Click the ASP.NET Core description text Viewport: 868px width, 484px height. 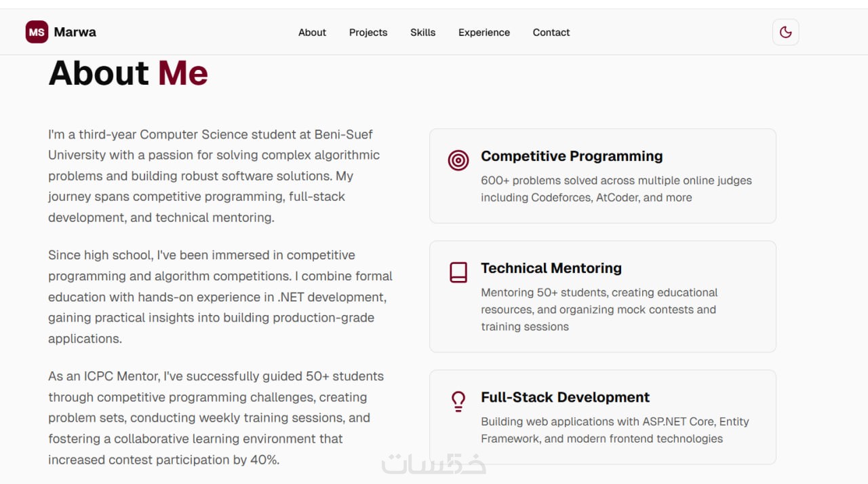(x=614, y=430)
